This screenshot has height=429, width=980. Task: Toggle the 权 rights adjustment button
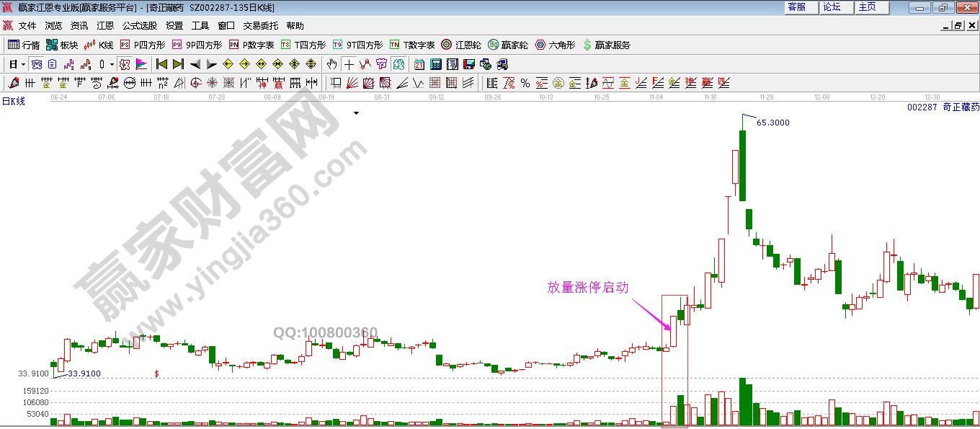125,64
